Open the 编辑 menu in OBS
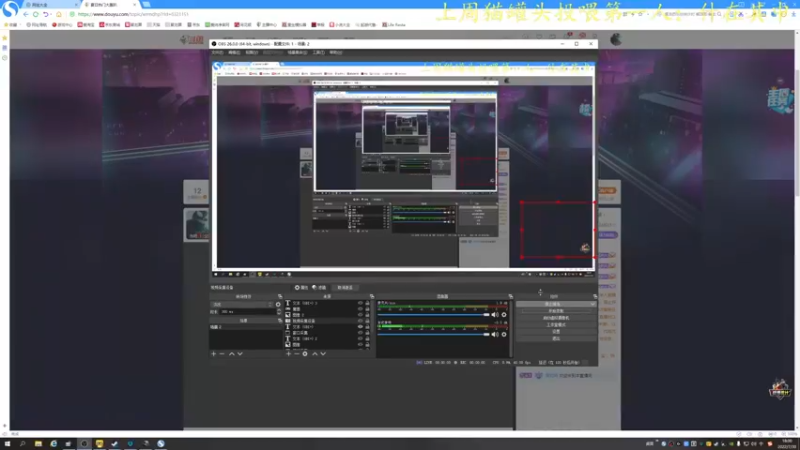The image size is (800, 450). tap(234, 53)
